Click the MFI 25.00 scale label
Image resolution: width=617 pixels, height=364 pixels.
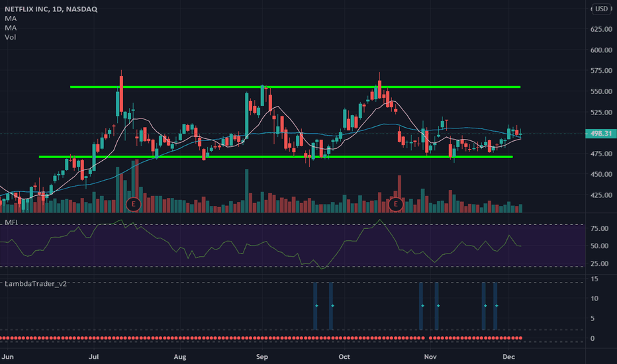600,263
